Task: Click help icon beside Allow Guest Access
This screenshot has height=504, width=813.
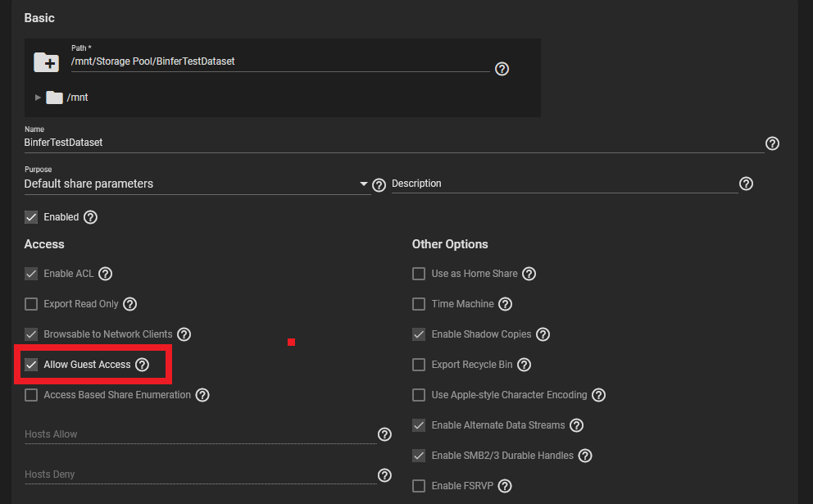Action: pyautogui.click(x=142, y=365)
